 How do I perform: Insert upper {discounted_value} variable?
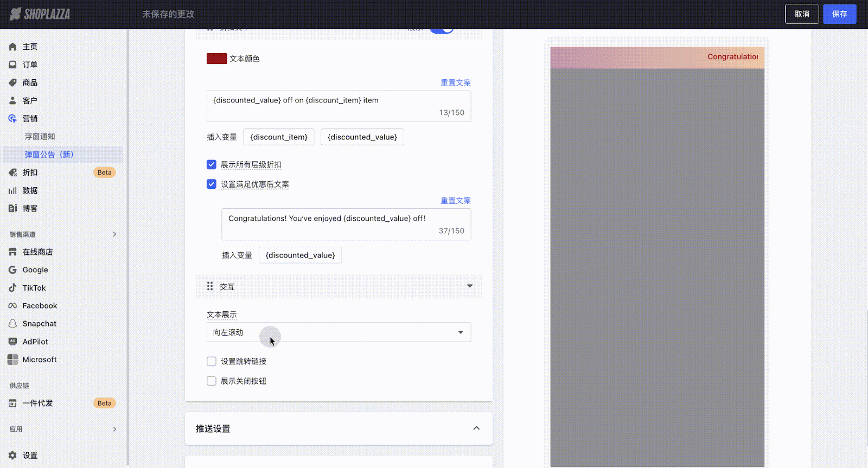click(362, 137)
